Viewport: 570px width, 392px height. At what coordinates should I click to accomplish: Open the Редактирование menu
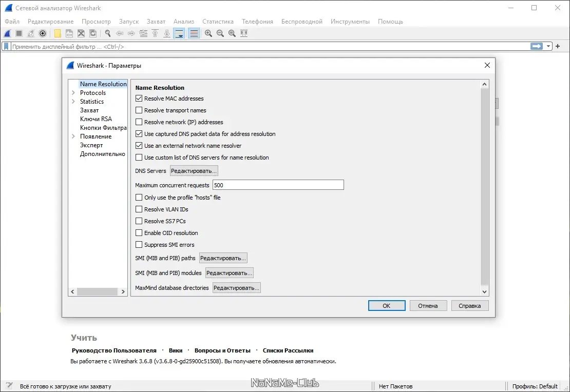(x=50, y=22)
